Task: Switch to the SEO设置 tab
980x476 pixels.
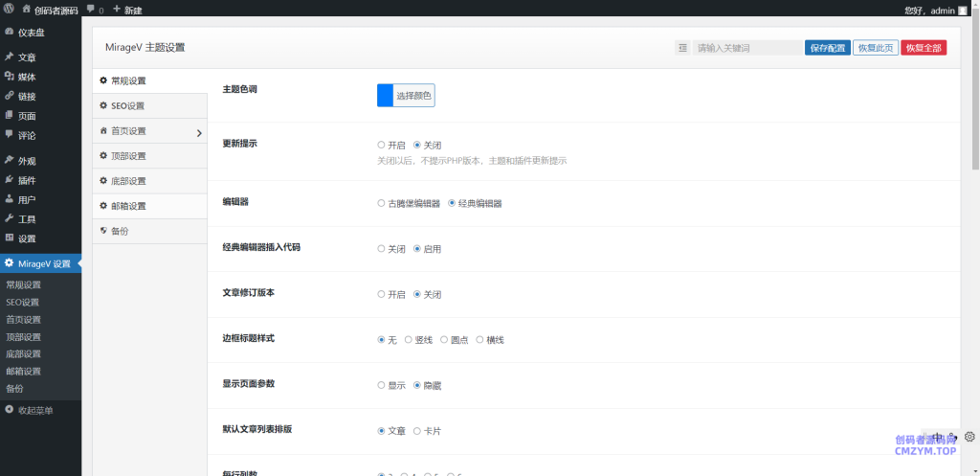Action: tap(127, 105)
